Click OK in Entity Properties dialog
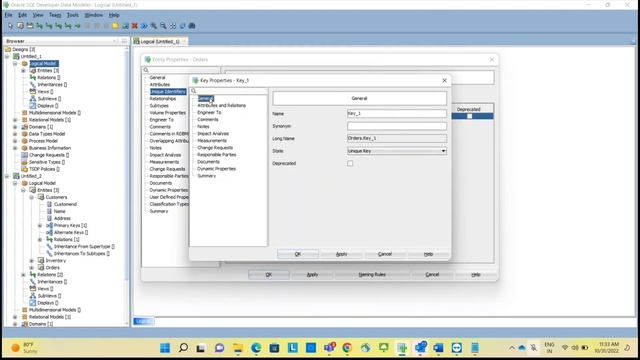This screenshot has width=640, height=360. pyautogui.click(x=269, y=275)
